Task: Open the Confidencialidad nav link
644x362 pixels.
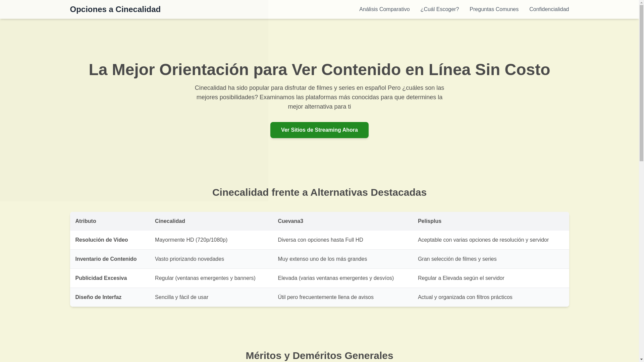Action: coord(549,9)
